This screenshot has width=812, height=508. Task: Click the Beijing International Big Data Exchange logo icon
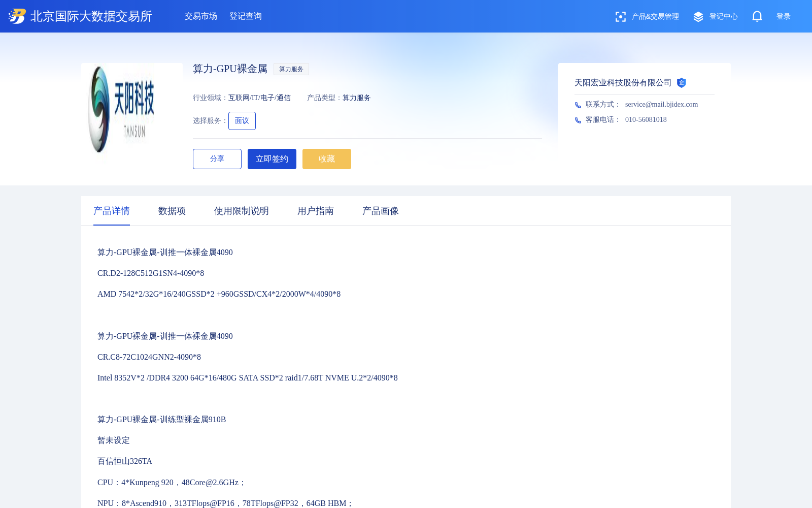(17, 16)
